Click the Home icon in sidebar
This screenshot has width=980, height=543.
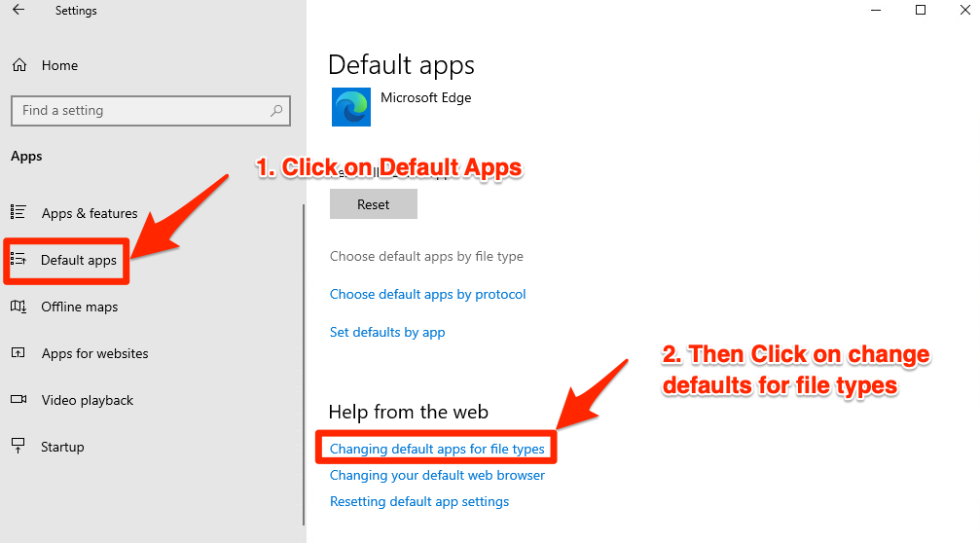(x=18, y=65)
